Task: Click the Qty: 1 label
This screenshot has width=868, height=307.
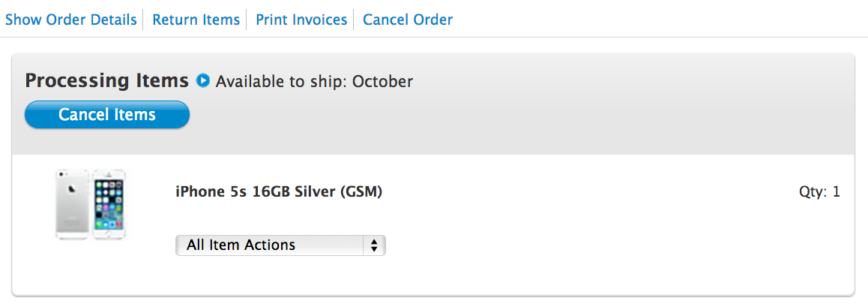Action: pos(819,192)
